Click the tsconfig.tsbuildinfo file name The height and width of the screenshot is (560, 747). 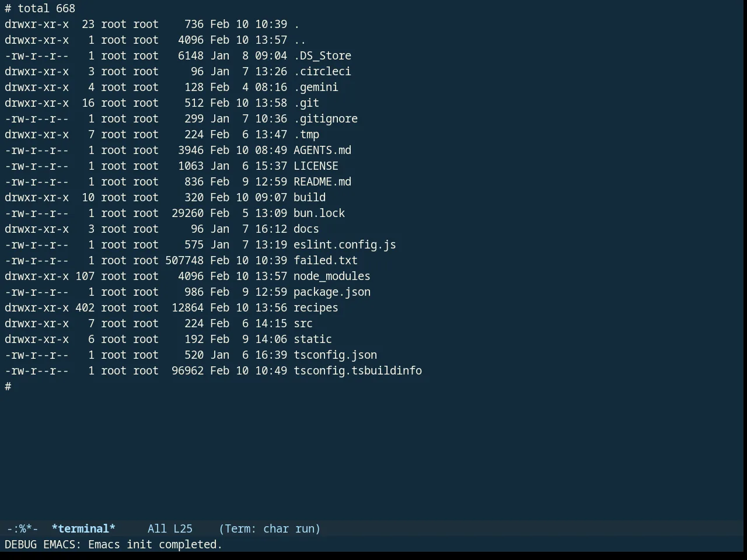pos(358,371)
